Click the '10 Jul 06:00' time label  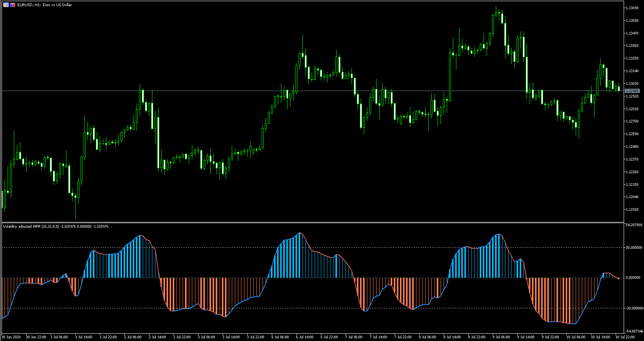pos(576,337)
